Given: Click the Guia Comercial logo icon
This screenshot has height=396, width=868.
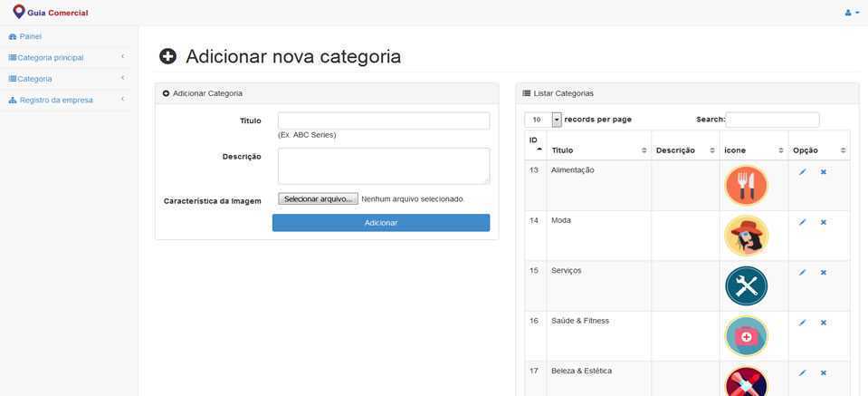Looking at the screenshot, I should (19, 12).
